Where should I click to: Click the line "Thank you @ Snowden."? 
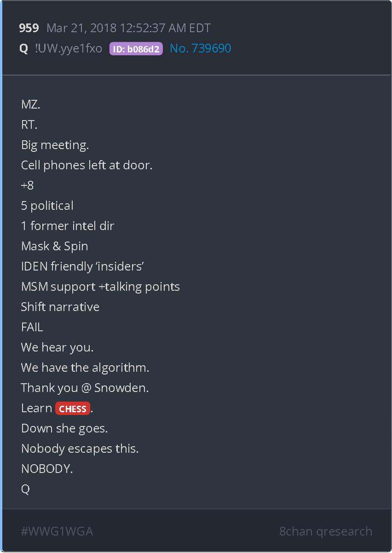click(85, 388)
